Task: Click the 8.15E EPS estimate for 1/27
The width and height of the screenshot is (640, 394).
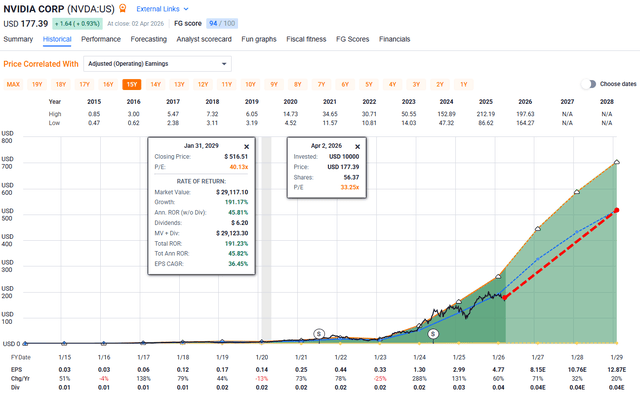Action: (538, 370)
